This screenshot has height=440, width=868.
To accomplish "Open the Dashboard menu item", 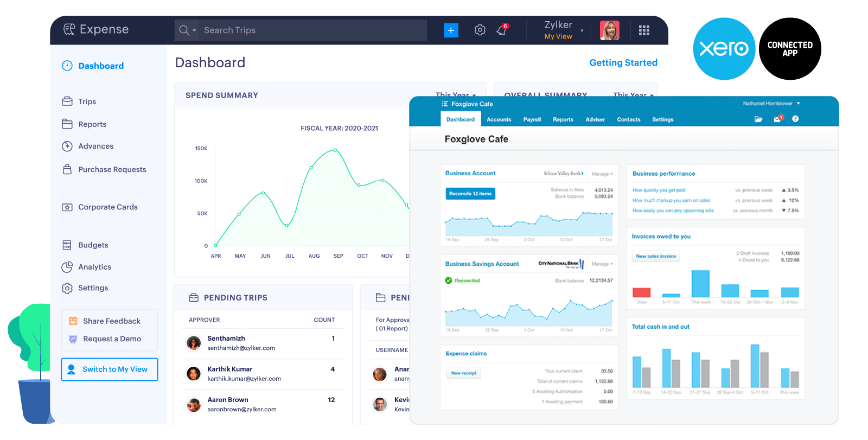I will pyautogui.click(x=101, y=66).
